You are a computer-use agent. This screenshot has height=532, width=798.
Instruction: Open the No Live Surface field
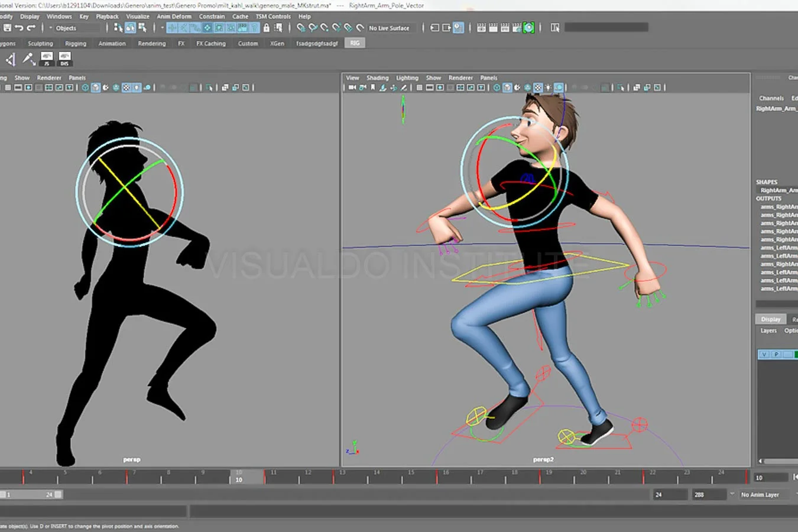389,28
